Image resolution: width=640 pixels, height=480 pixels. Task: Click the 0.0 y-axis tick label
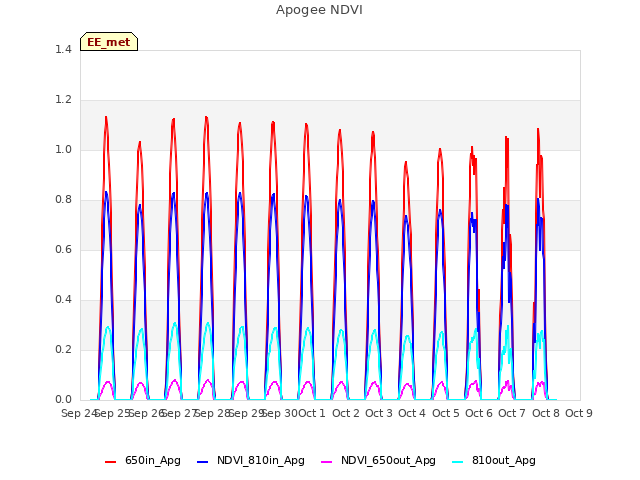(x=63, y=400)
